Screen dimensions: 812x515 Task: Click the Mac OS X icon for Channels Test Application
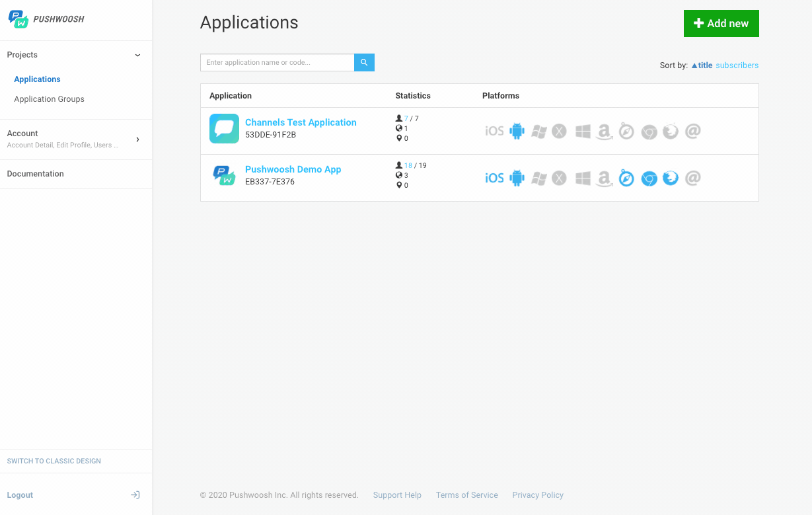tap(560, 131)
